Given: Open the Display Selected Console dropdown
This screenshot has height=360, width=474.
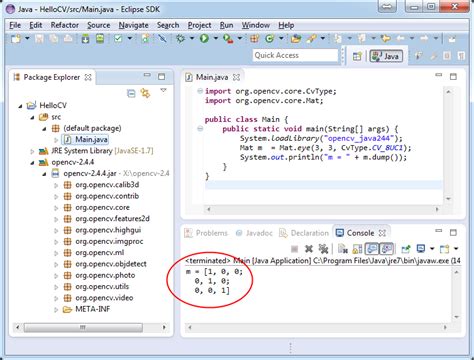Looking at the screenshot, I should click(x=432, y=249).
